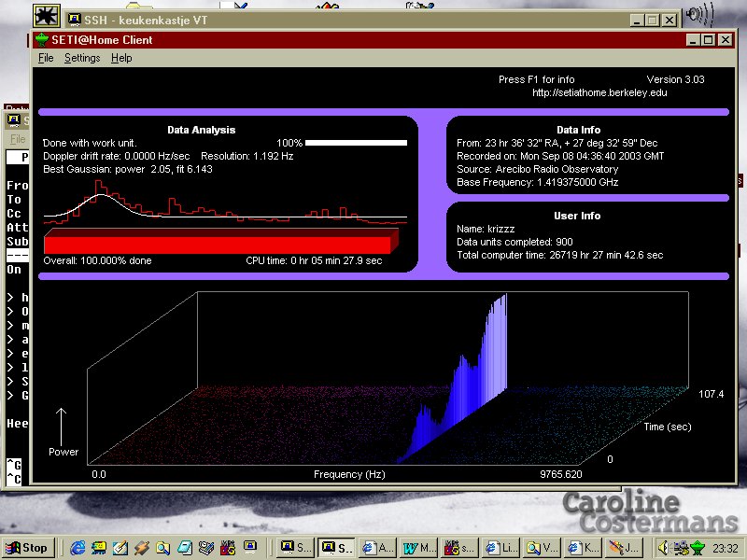This screenshot has height=560, width=747.
Task: Click the 'Data Analysis' heading
Action: [x=201, y=130]
